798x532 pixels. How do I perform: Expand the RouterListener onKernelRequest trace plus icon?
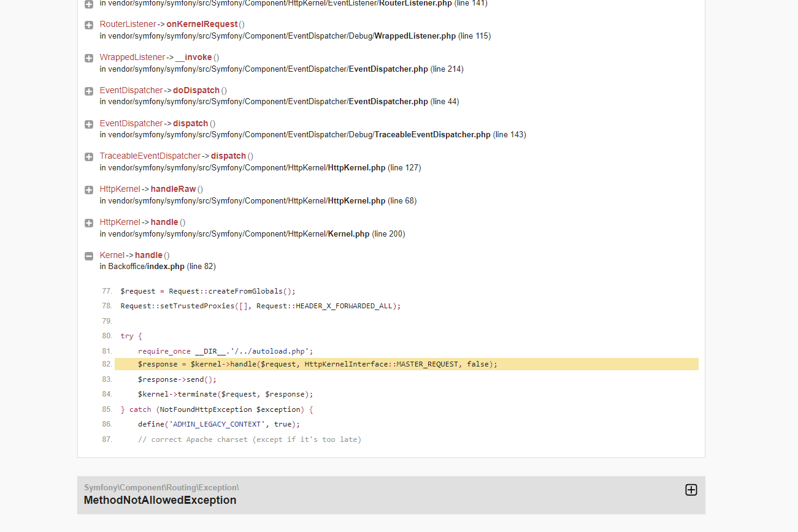89,25
